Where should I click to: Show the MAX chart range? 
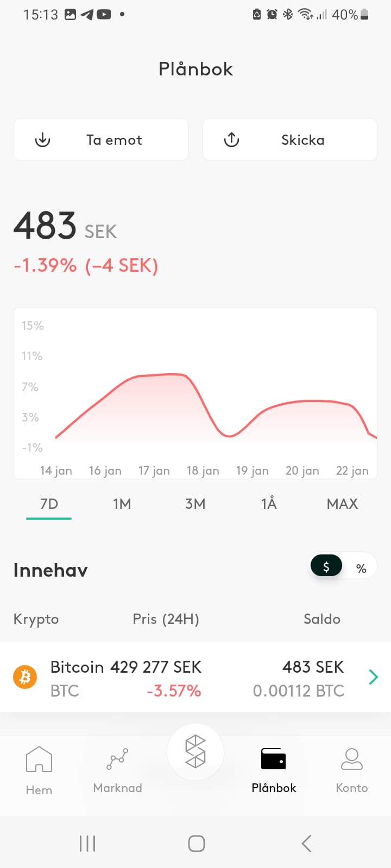pyautogui.click(x=342, y=504)
